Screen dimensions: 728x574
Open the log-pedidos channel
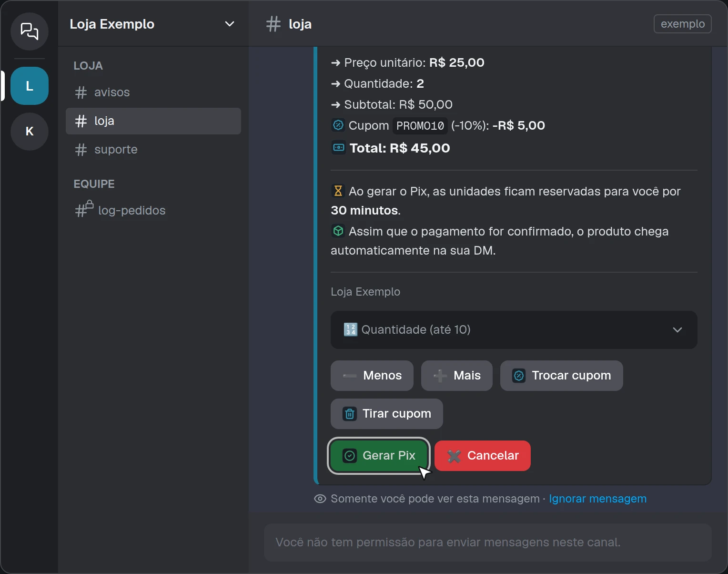(x=153, y=210)
